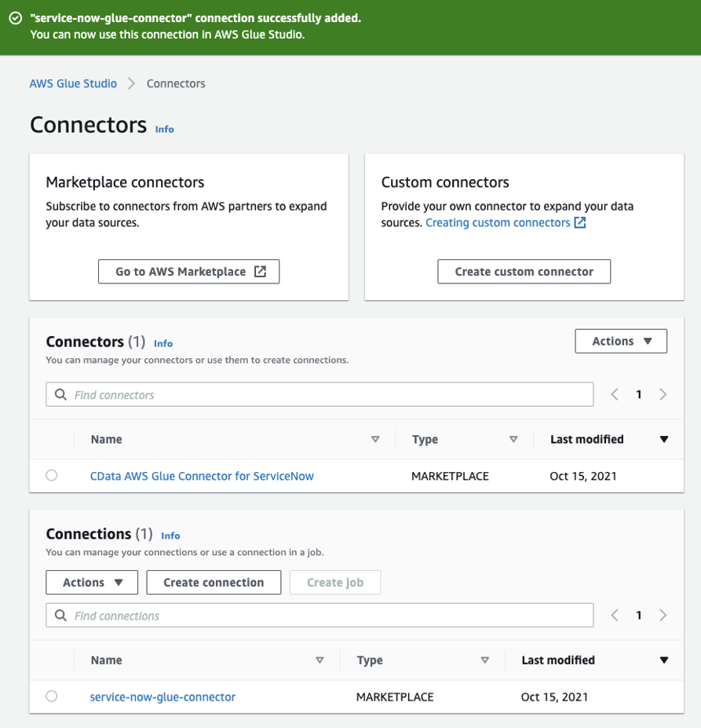Sort connections by Name column arrow

(x=319, y=660)
